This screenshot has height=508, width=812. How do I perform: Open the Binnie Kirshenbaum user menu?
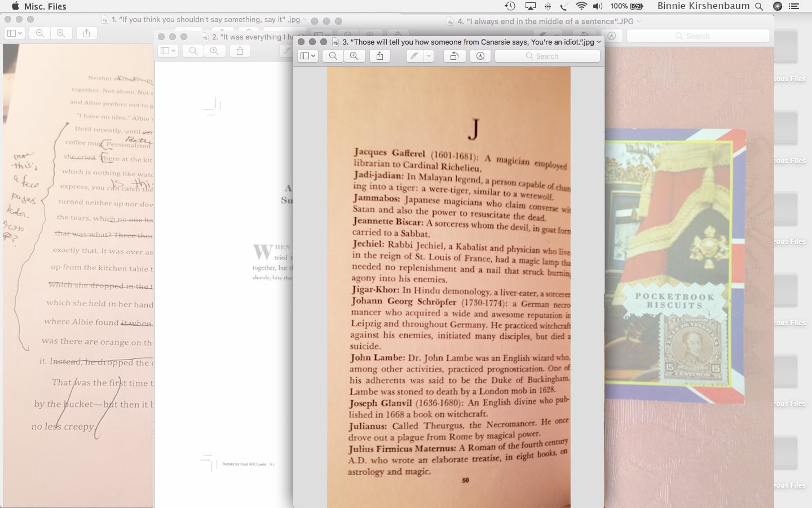point(703,6)
